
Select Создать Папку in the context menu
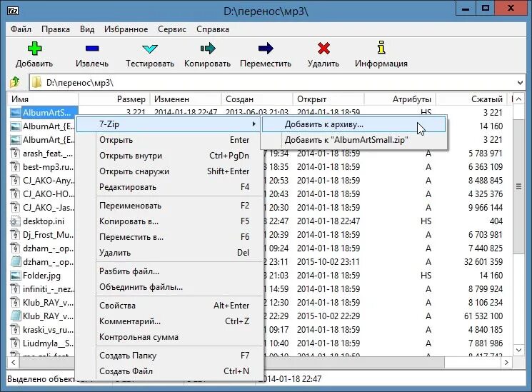coord(169,356)
